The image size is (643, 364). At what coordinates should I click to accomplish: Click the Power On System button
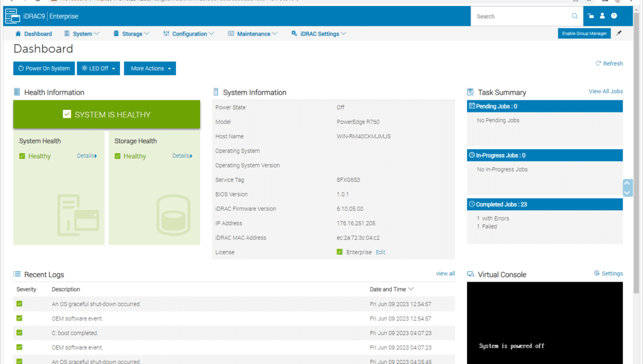(x=44, y=69)
